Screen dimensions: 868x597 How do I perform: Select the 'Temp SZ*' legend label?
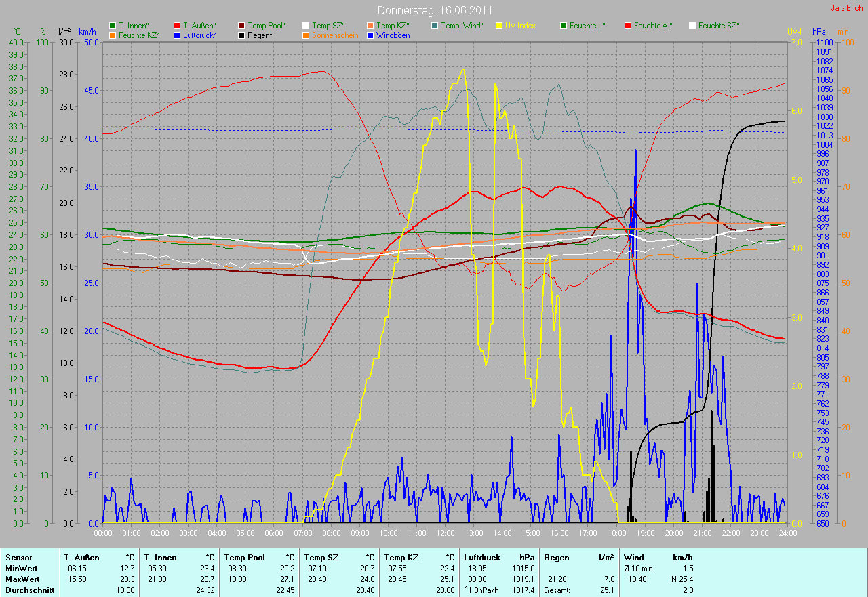click(x=329, y=26)
